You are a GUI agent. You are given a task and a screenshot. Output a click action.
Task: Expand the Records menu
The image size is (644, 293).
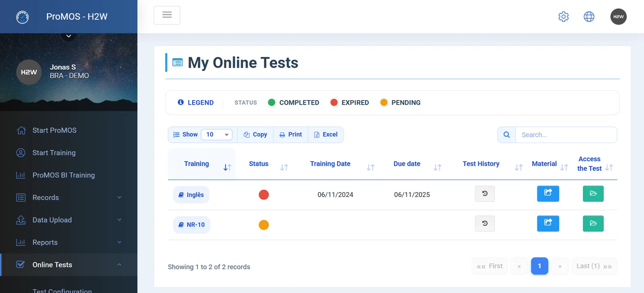(x=69, y=197)
